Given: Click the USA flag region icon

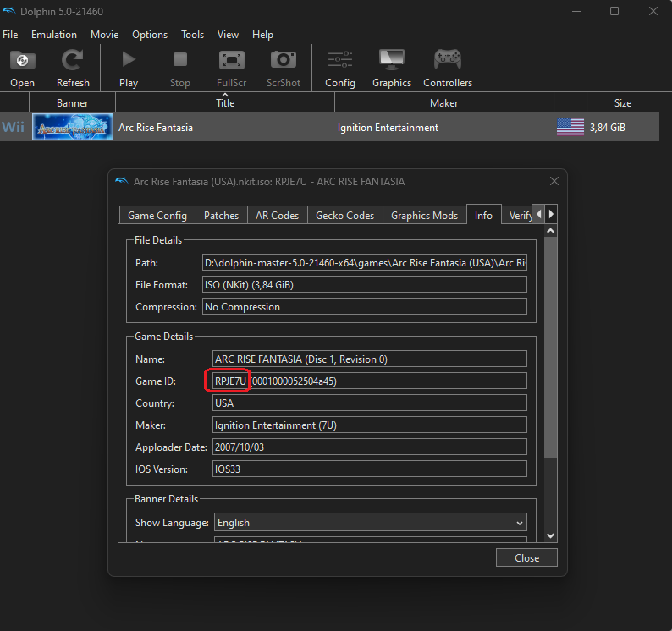Looking at the screenshot, I should pyautogui.click(x=570, y=127).
